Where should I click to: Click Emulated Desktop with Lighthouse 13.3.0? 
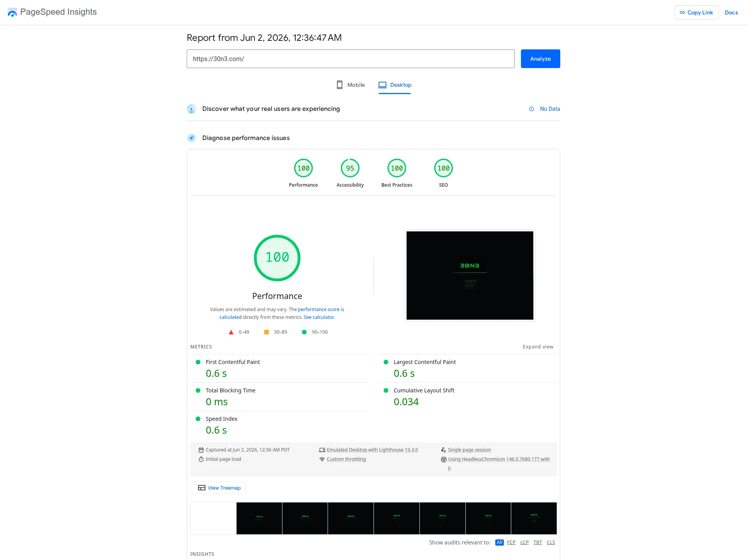(x=372, y=450)
